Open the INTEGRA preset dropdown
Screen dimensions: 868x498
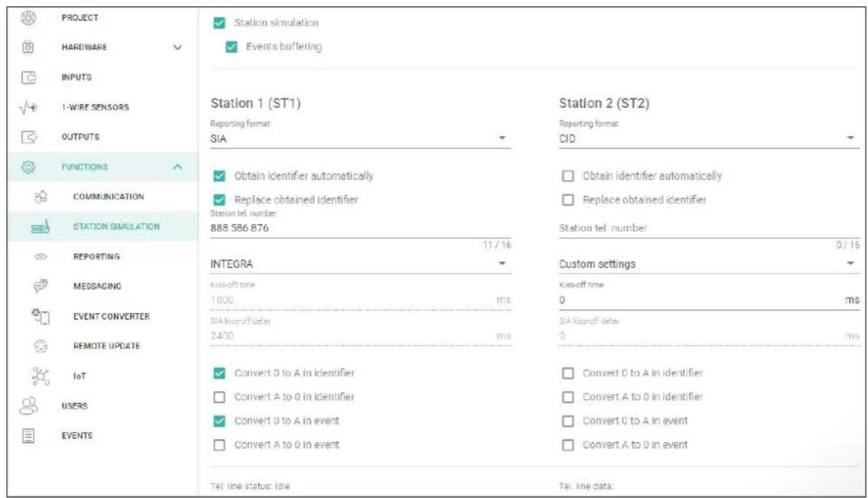(360, 264)
